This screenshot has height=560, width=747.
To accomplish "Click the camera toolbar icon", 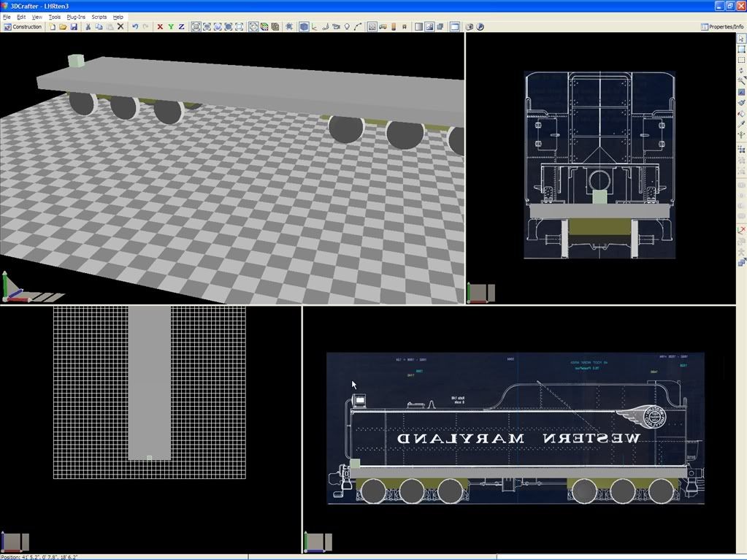I will point(337,27).
